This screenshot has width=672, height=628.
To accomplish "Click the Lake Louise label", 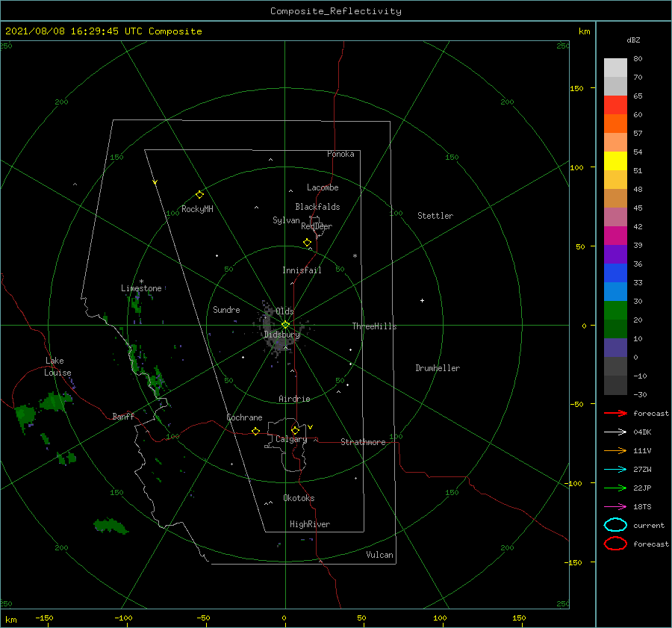I will pyautogui.click(x=57, y=367).
